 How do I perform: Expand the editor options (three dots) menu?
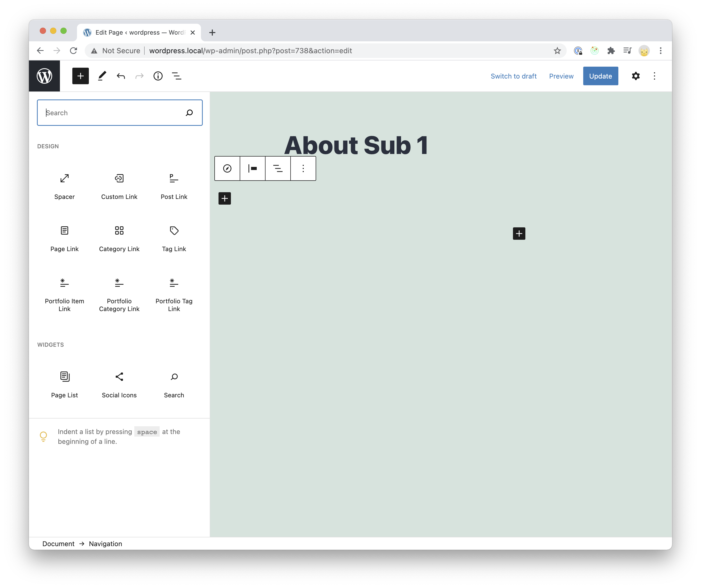(x=654, y=76)
